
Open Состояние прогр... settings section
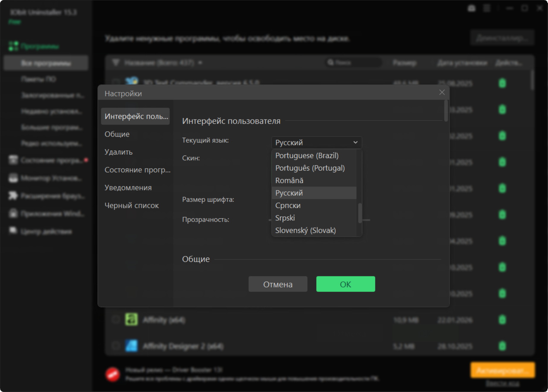tap(137, 170)
